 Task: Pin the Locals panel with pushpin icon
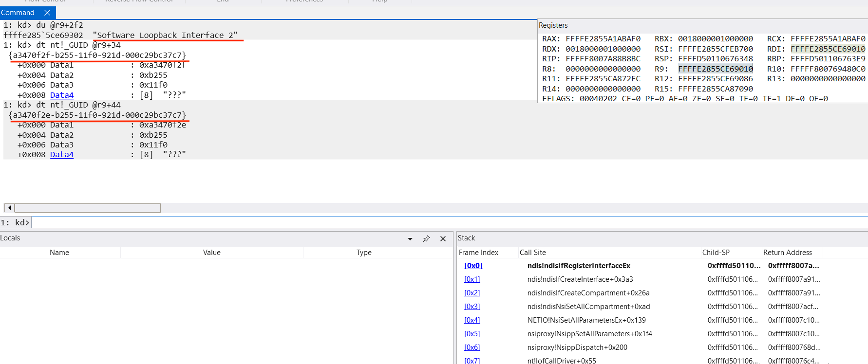point(426,238)
